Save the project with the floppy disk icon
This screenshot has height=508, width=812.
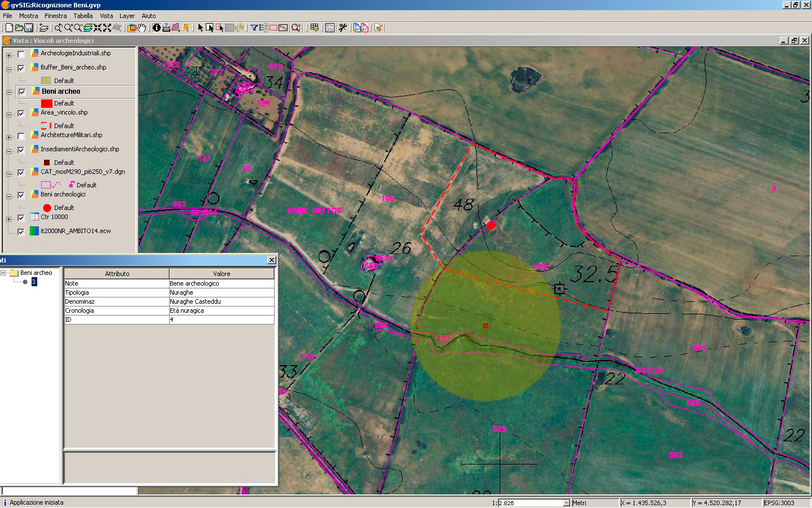(28, 28)
